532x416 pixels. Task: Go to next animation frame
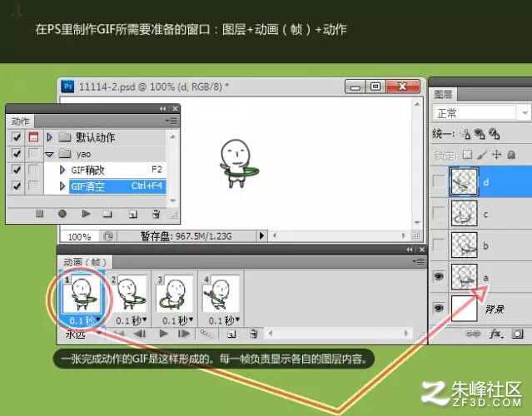184,334
